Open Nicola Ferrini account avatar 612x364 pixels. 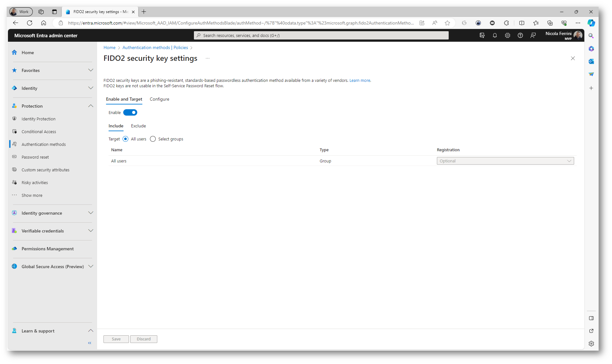(x=578, y=35)
